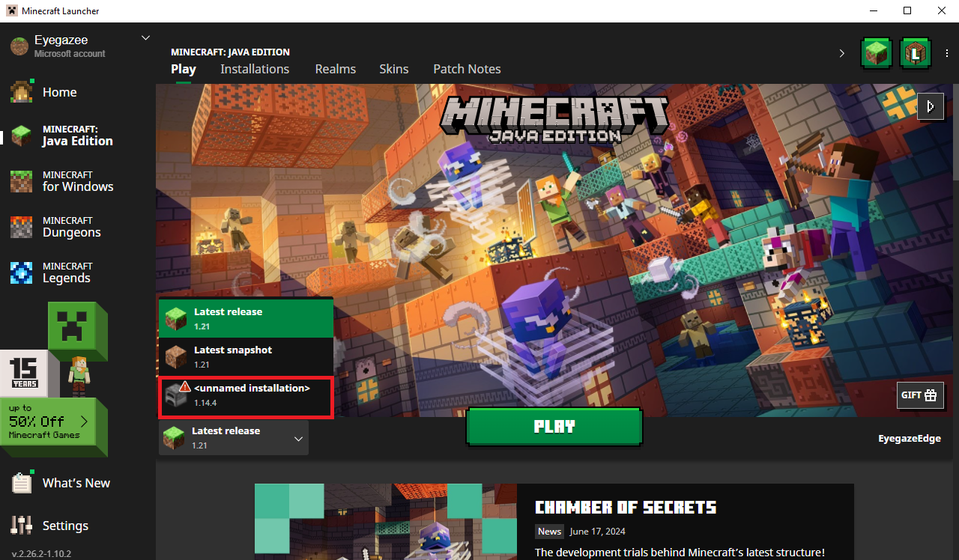Click the EyegazeEdge player name
959x560 pixels.
click(x=910, y=439)
